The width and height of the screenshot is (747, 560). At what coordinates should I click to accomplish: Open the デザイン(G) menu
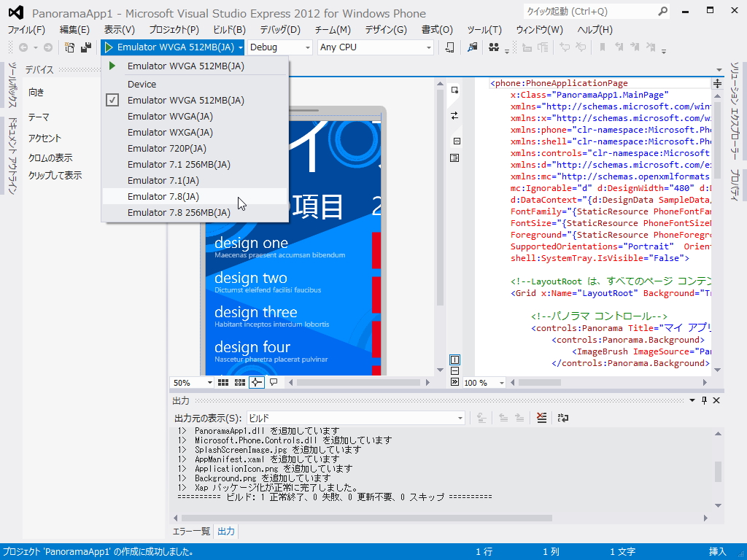tap(386, 29)
